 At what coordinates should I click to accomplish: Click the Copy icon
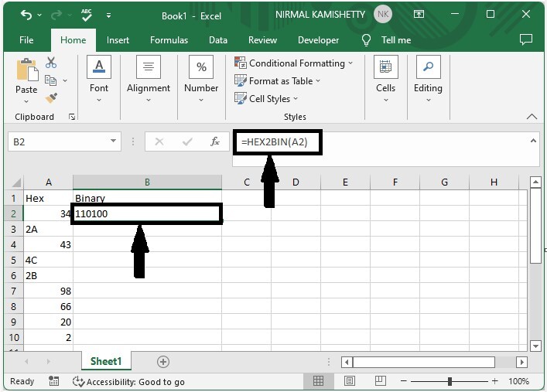(50, 80)
